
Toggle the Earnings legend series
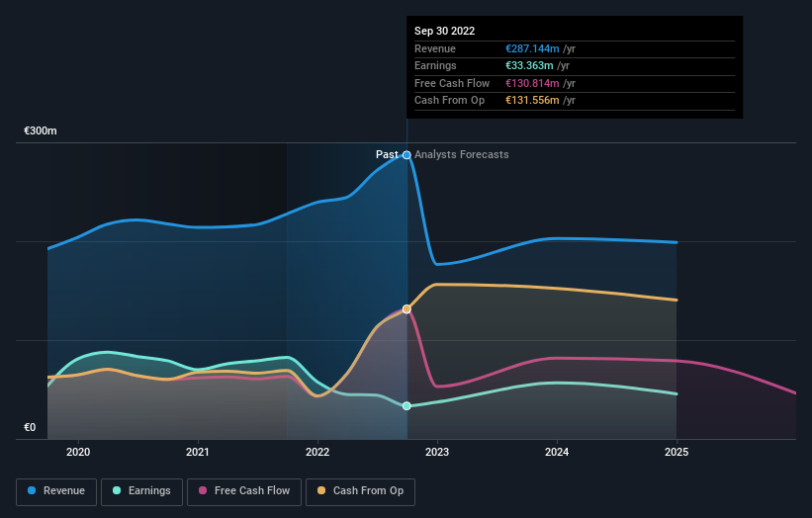tap(141, 491)
